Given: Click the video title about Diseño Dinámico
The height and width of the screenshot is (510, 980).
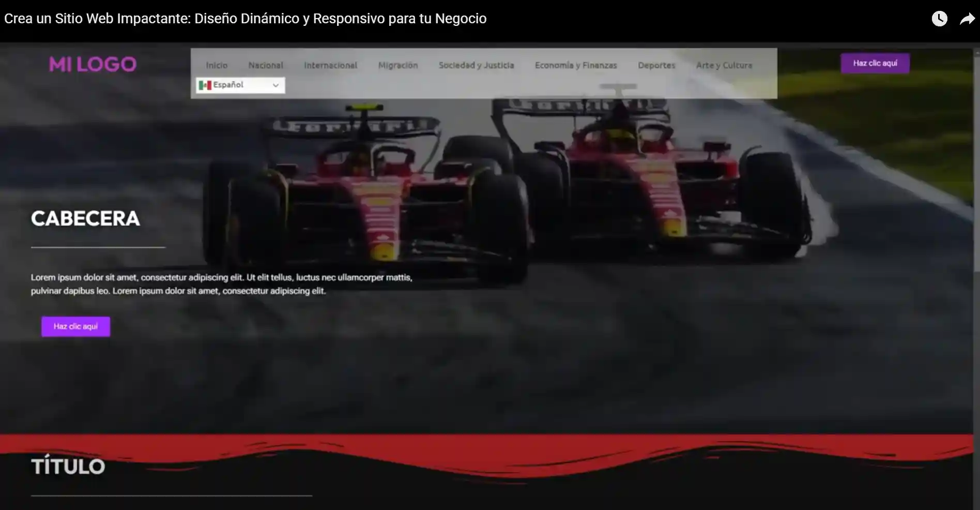Looking at the screenshot, I should [x=245, y=19].
